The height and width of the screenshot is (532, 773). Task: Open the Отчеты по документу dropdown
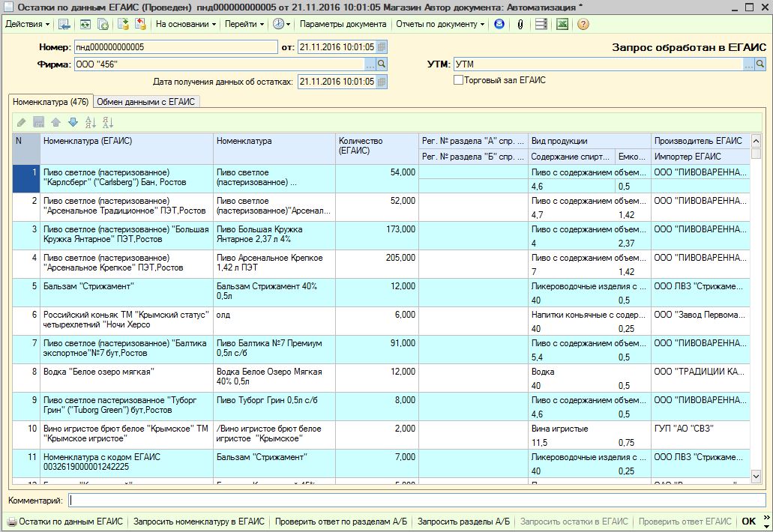coord(440,24)
